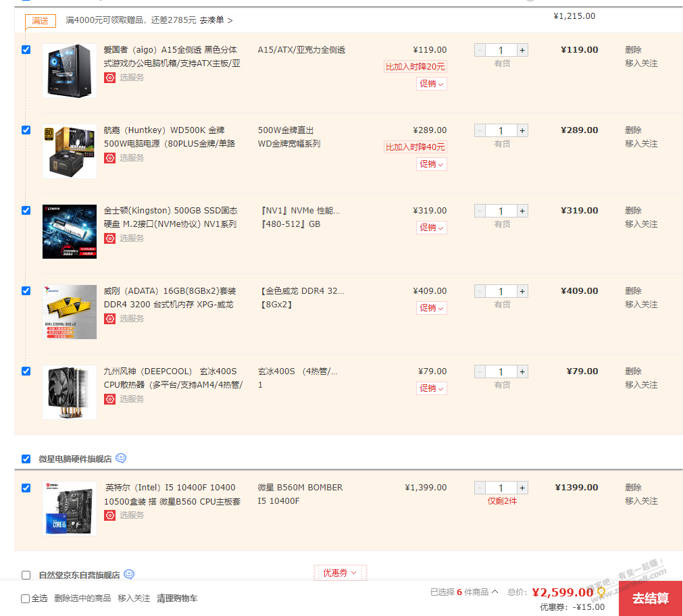
Task: Click 去结算 checkout button
Action: coord(650,598)
